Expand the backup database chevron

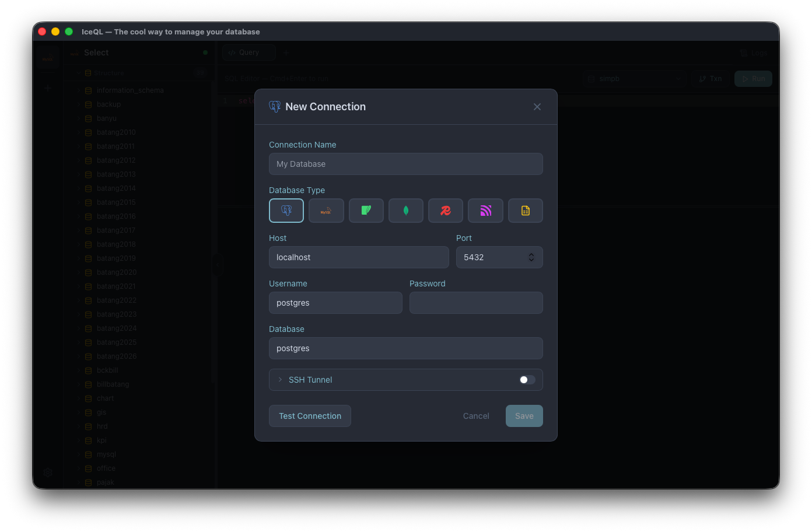point(78,104)
